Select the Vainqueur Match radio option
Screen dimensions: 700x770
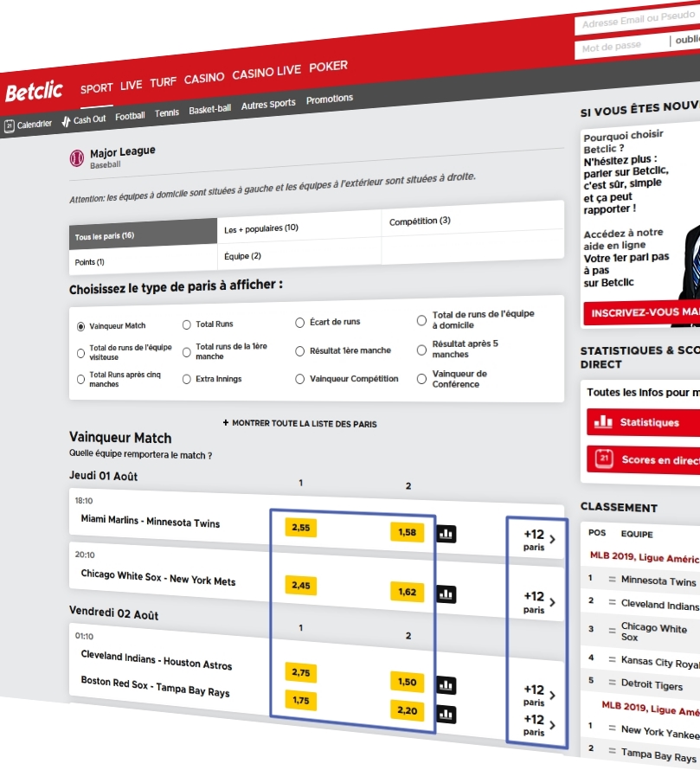80,326
